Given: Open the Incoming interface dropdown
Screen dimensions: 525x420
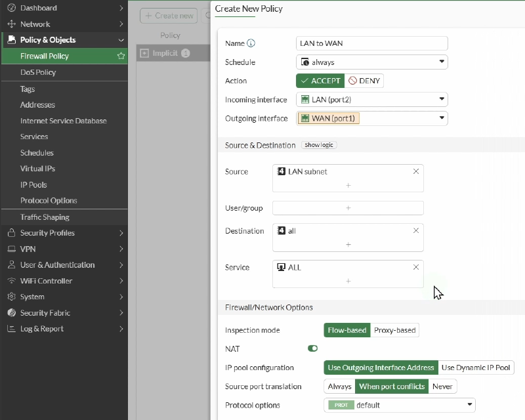Looking at the screenshot, I should (x=371, y=100).
